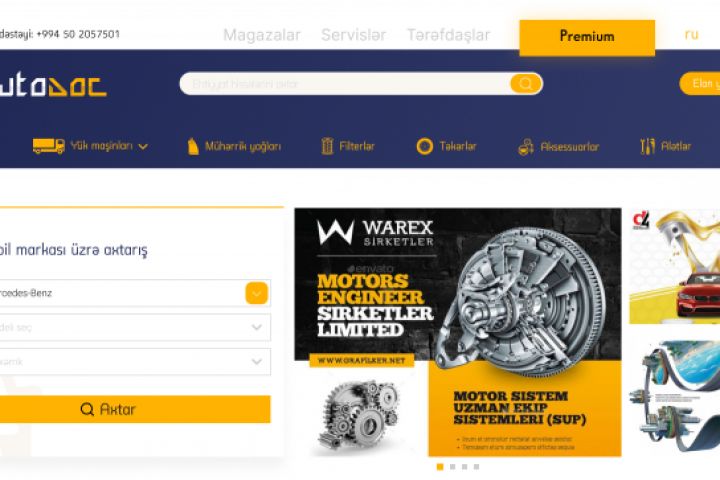Expand the model selection dropdown
Screen dimensions: 720x480
pyautogui.click(x=133, y=327)
